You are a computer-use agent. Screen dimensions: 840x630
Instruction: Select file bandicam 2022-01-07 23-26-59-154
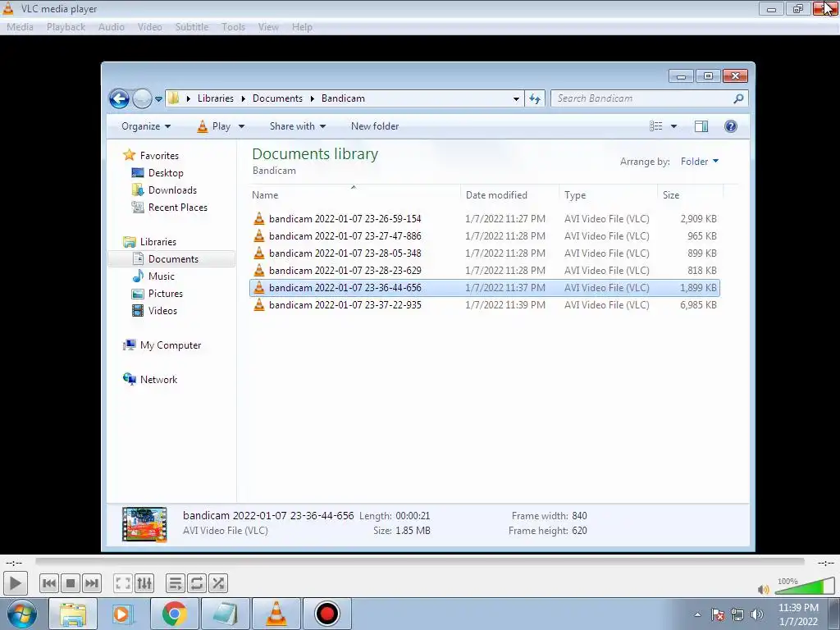click(484, 218)
